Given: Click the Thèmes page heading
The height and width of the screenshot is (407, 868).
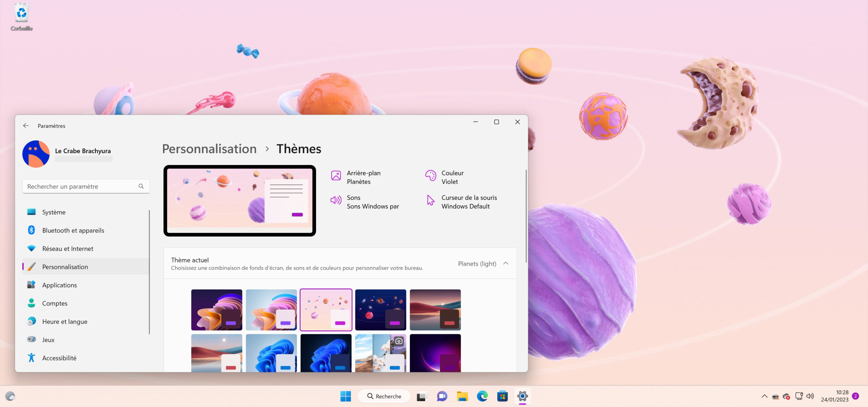Looking at the screenshot, I should click(x=299, y=149).
